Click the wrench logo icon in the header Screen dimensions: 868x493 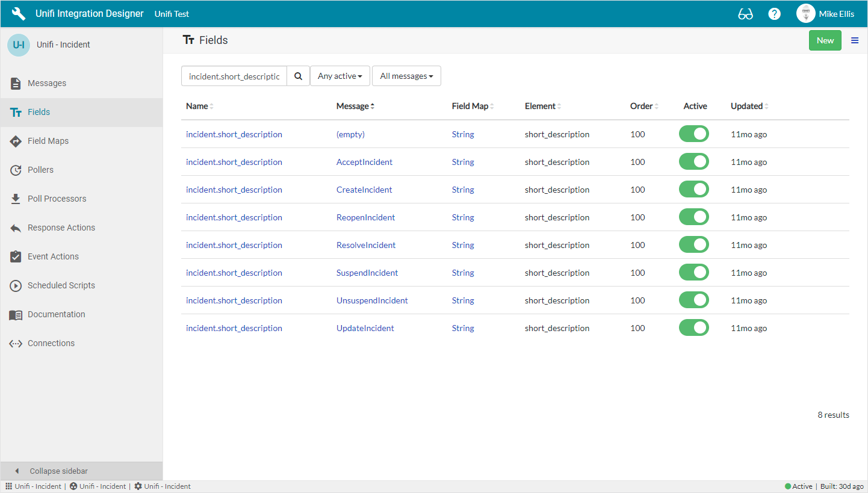point(19,14)
